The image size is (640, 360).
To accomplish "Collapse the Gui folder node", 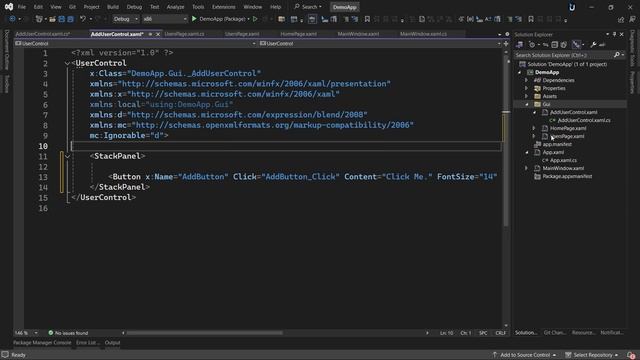I will [527, 104].
